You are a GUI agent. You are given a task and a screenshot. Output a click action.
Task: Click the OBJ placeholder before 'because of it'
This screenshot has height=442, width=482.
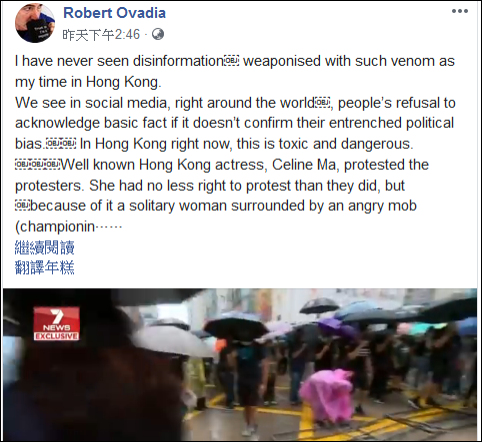click(22, 205)
